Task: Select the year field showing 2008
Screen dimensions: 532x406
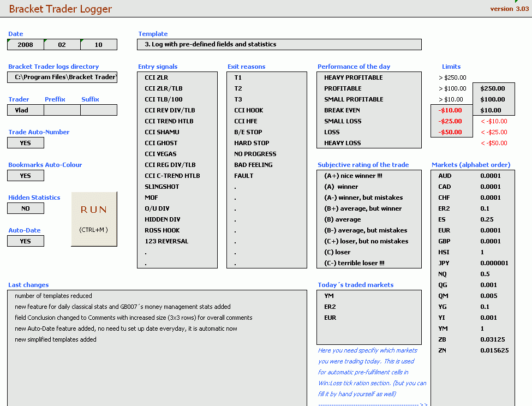Action: pyautogui.click(x=26, y=45)
